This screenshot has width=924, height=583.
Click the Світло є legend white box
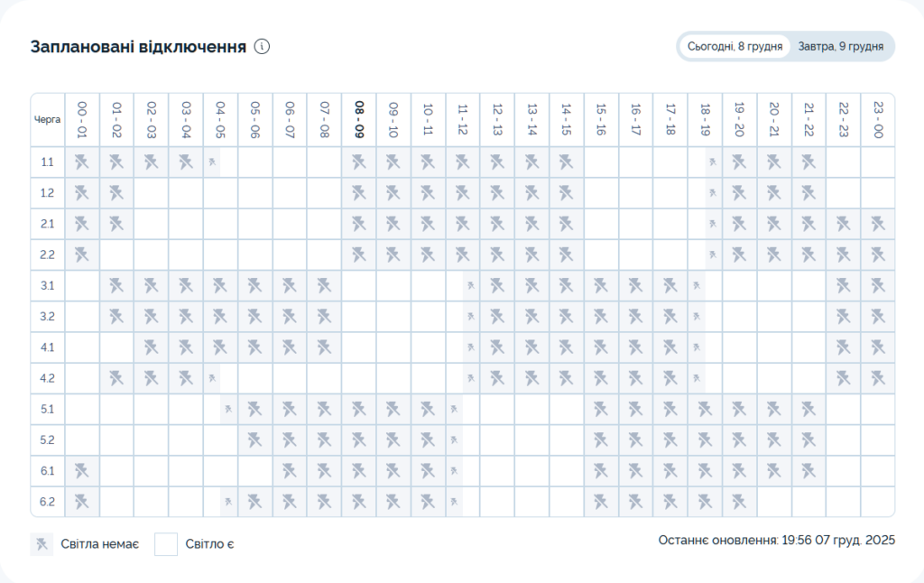(x=166, y=543)
